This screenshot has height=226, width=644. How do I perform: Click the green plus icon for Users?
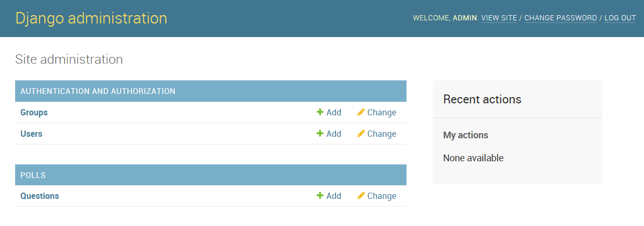320,134
